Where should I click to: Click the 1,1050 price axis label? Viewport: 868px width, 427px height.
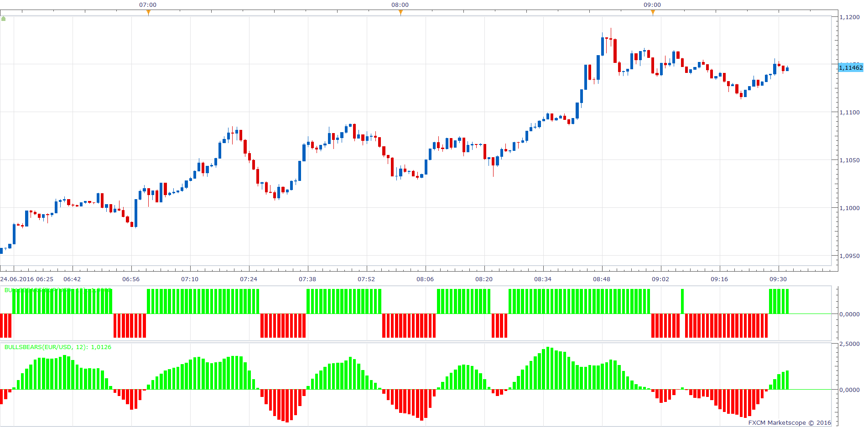tap(850, 160)
